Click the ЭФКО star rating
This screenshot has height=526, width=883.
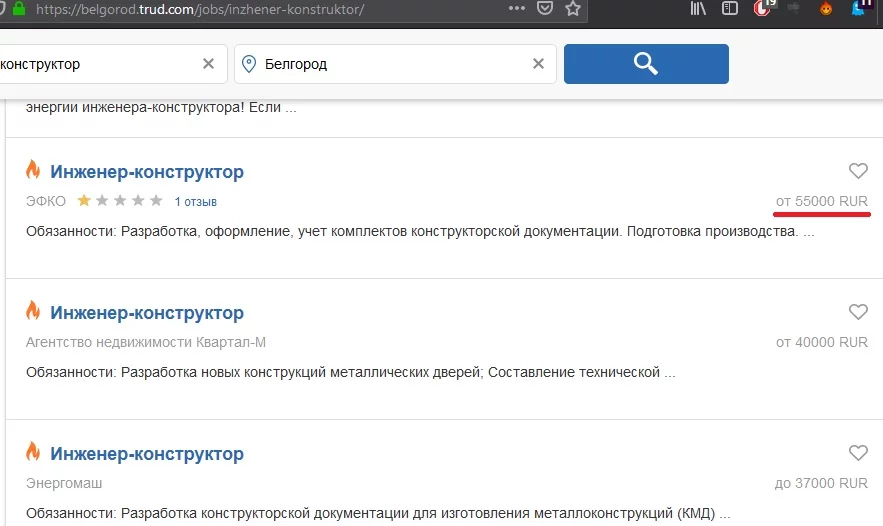[x=120, y=200]
